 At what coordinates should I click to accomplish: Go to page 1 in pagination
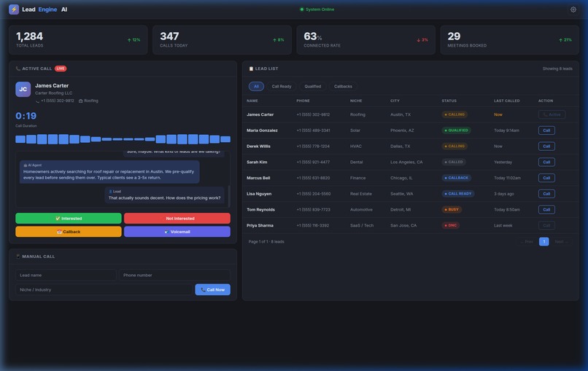(x=543, y=242)
